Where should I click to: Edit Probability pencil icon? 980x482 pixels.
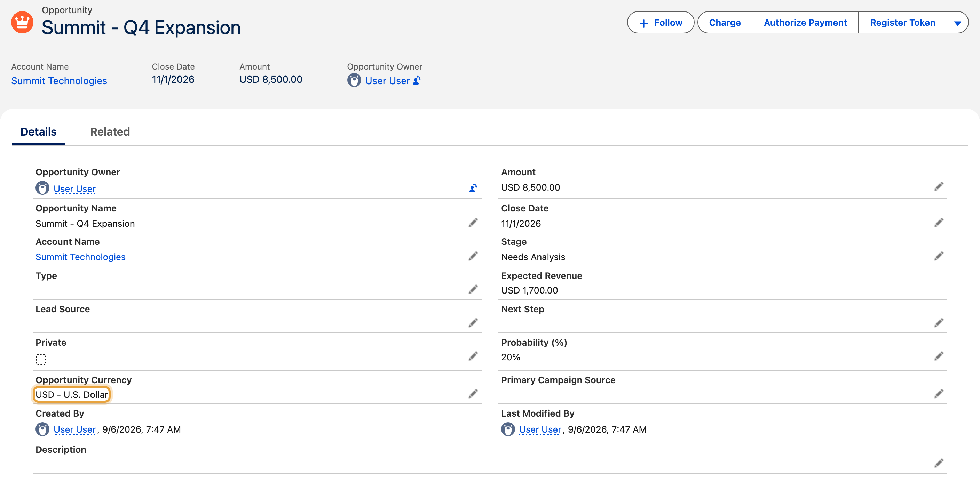click(x=939, y=356)
